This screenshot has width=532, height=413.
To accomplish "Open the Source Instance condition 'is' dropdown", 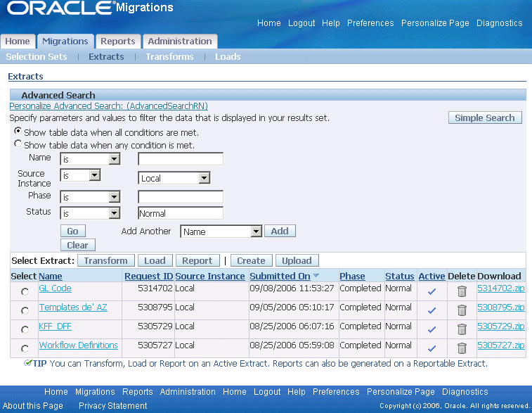I will click(80, 175).
